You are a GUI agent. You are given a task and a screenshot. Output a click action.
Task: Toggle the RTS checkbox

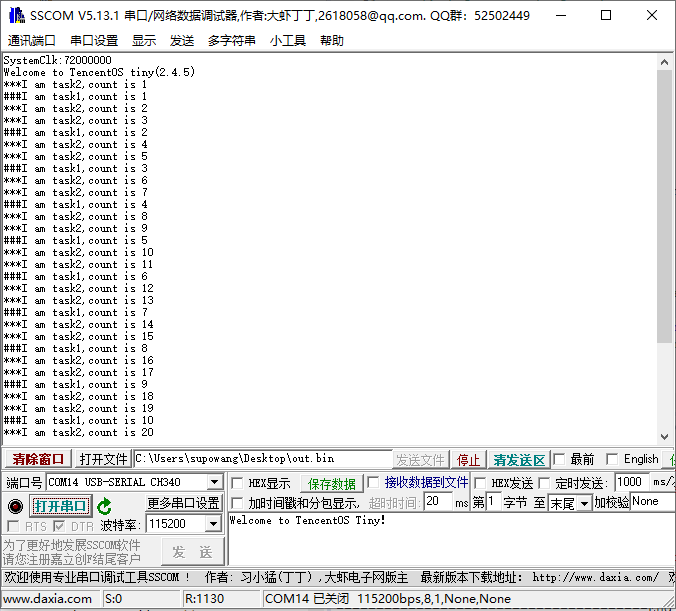tap(13, 526)
